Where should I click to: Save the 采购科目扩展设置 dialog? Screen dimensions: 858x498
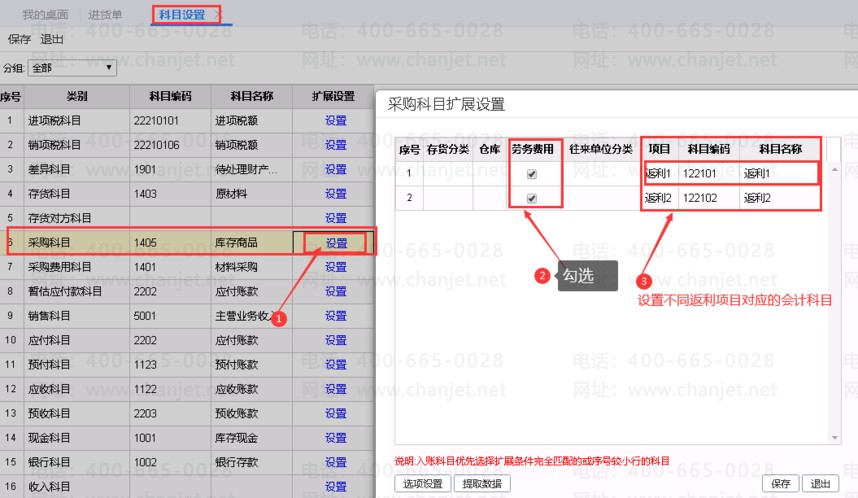coord(781,484)
